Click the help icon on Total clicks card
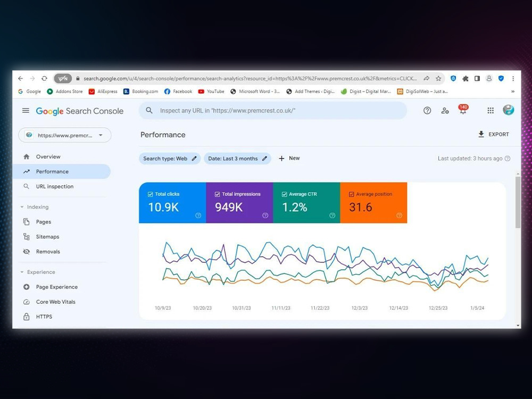The image size is (532, 399). click(x=198, y=215)
